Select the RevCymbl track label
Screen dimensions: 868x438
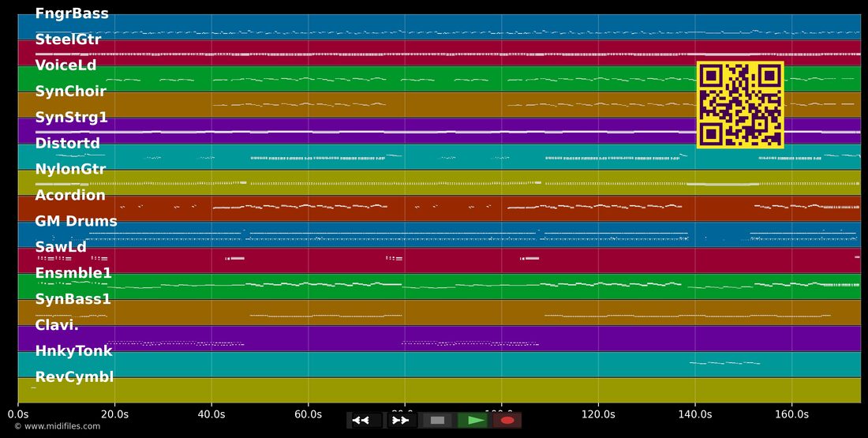(75, 377)
